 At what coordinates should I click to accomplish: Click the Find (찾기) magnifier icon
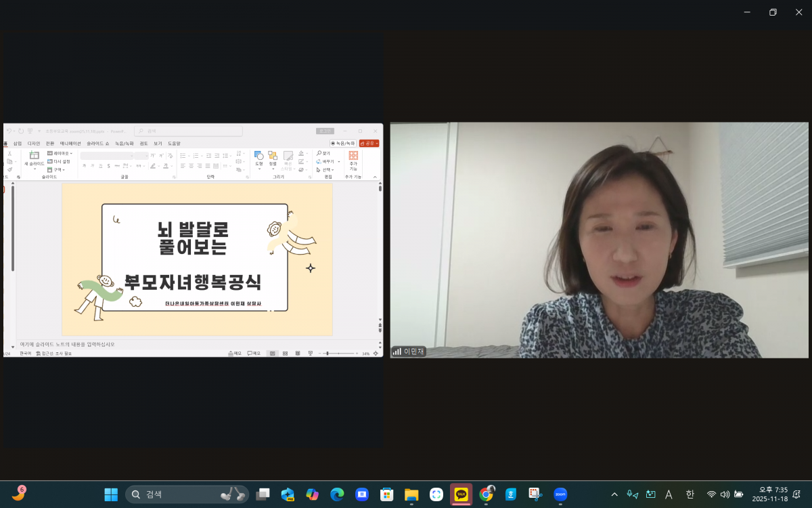319,154
